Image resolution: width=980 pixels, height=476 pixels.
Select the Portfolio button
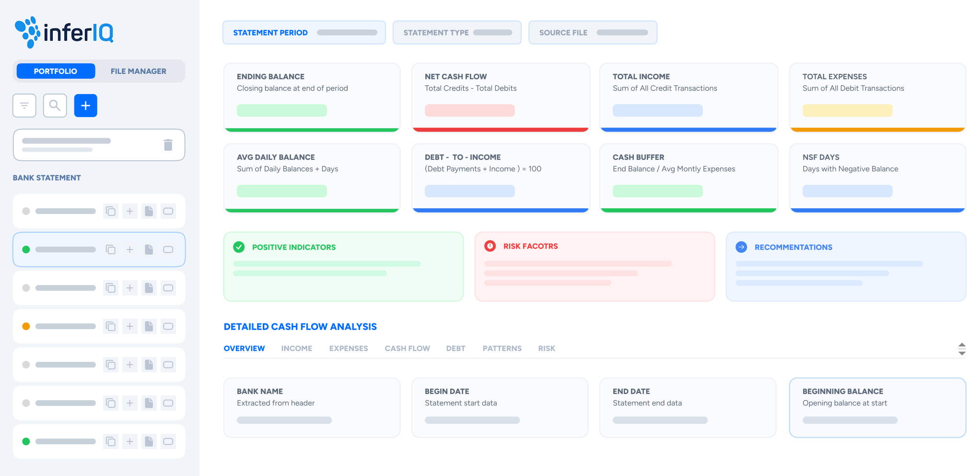pyautogui.click(x=56, y=71)
